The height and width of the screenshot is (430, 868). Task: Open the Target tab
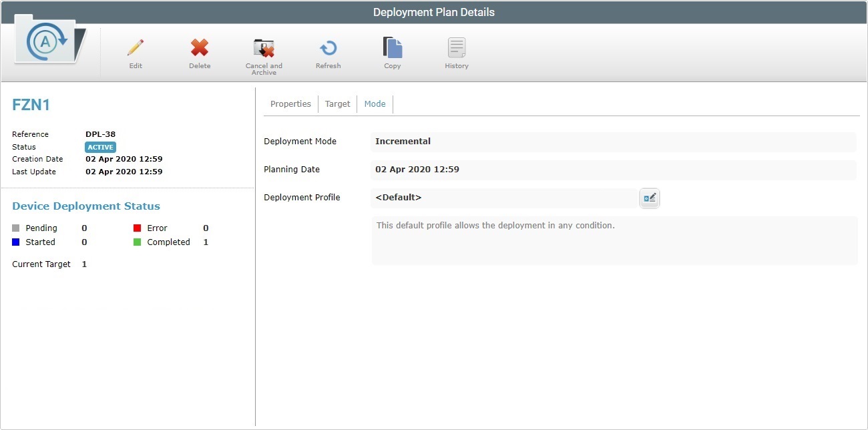[x=337, y=103]
